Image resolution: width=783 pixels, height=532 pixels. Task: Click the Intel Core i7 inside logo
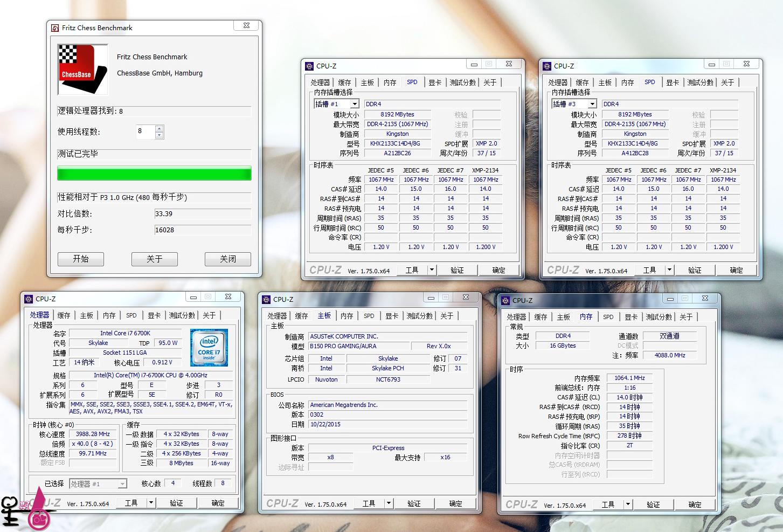coord(209,347)
